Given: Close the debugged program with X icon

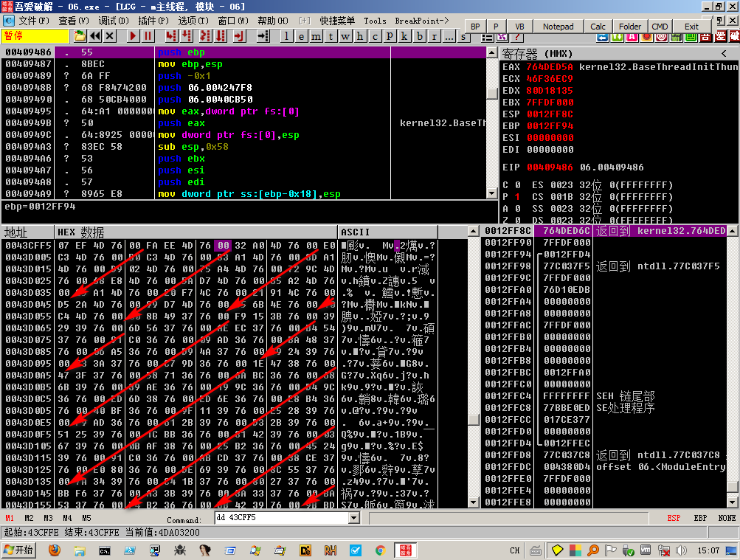Looking at the screenshot, I should click(110, 36).
